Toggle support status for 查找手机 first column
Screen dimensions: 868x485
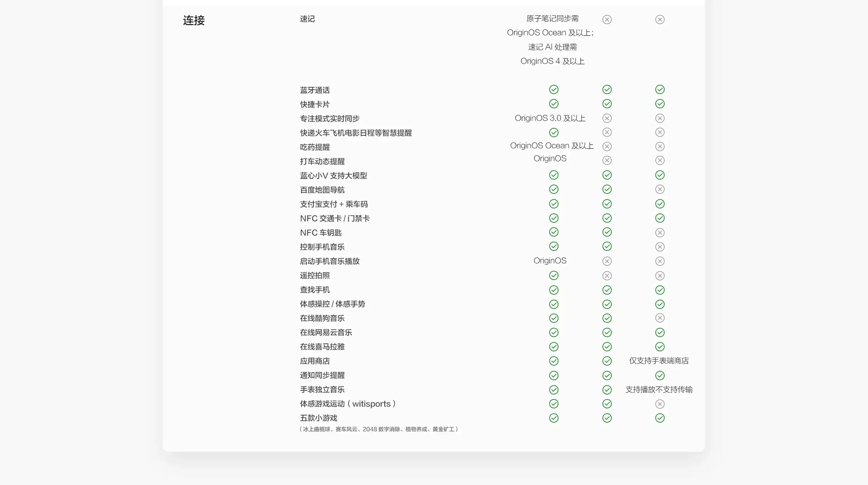pyautogui.click(x=554, y=290)
